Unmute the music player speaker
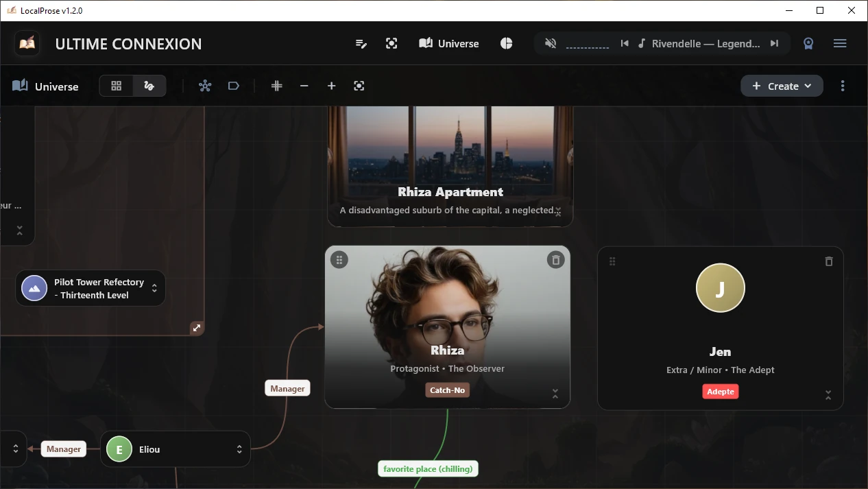Screen dimensions: 868x489 [x=551, y=43]
